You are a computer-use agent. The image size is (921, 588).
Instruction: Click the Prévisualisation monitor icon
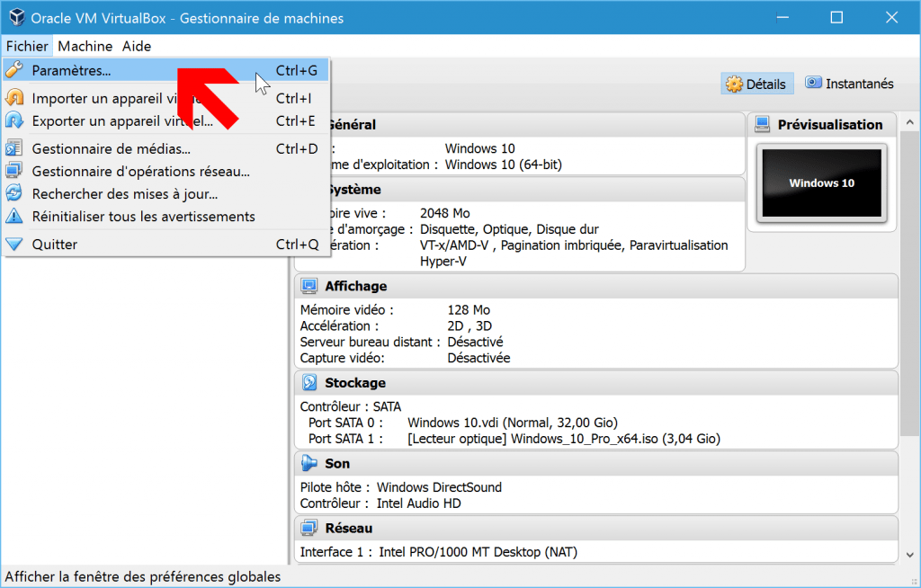763,124
